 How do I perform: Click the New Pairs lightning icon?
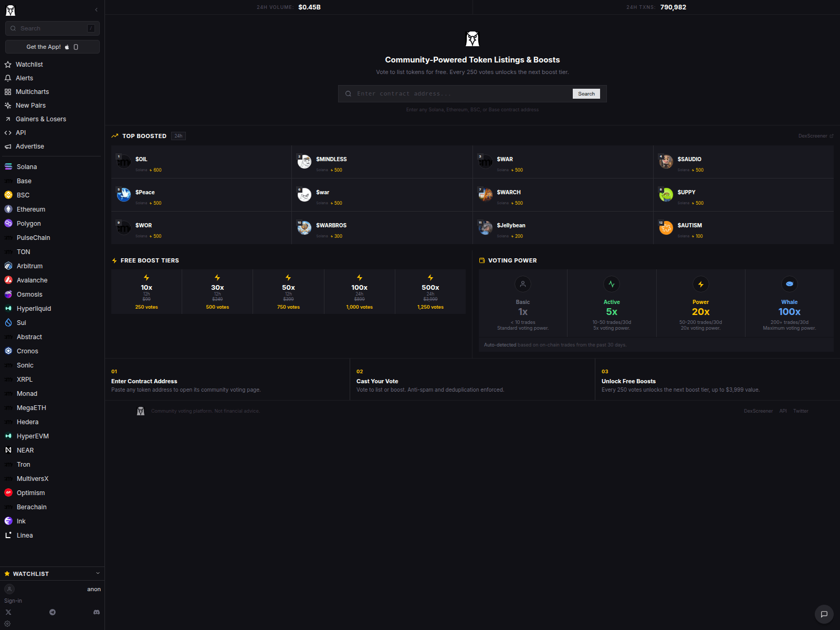click(x=7, y=105)
